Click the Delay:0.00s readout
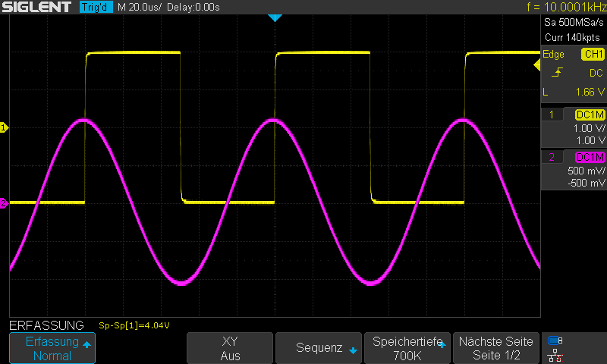Viewport: 607px width, 364px height. (193, 8)
